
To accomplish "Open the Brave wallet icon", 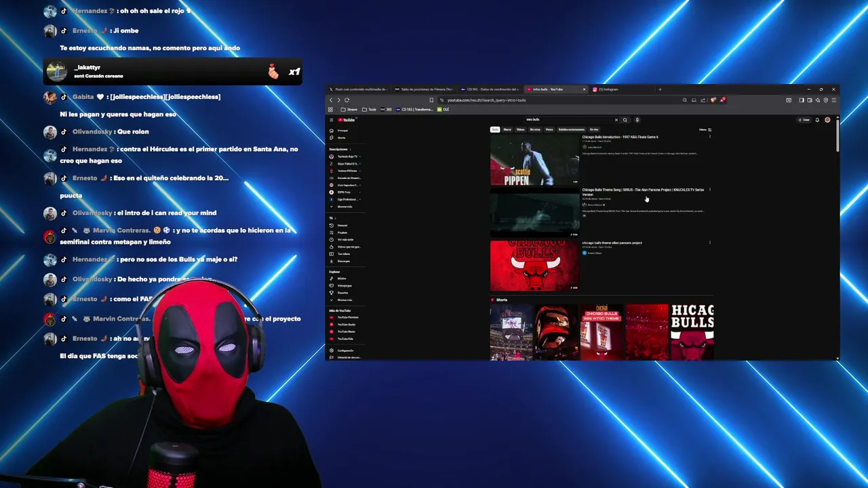I will point(810,100).
